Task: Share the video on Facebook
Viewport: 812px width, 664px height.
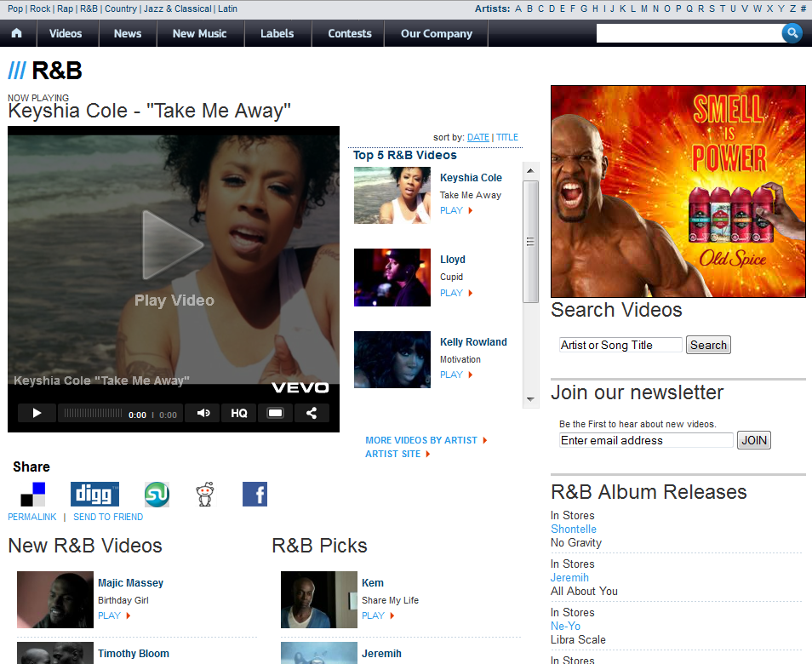Action: [254, 494]
